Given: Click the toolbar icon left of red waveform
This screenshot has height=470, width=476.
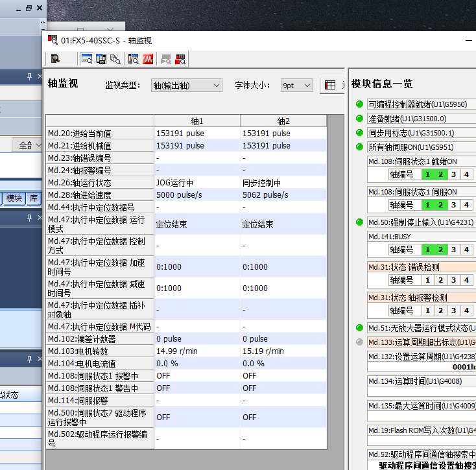Looking at the screenshot, I should point(134,59).
